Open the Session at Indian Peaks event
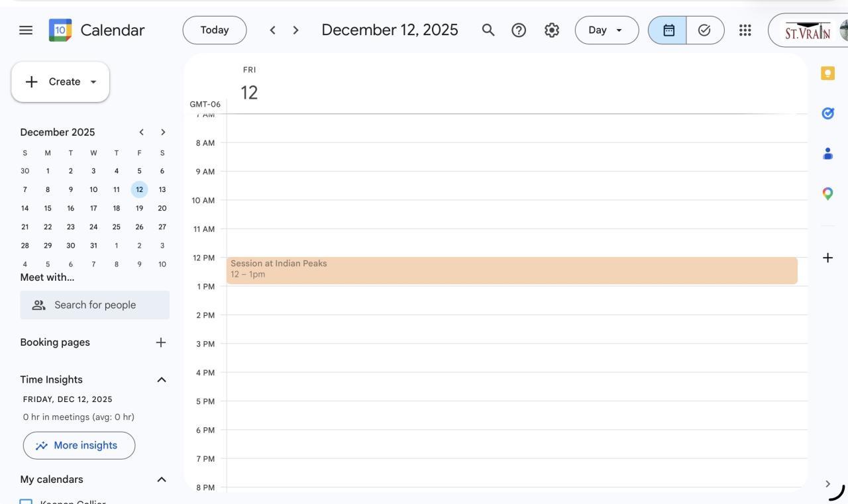Screen dimensions: 848x504 click(511, 270)
